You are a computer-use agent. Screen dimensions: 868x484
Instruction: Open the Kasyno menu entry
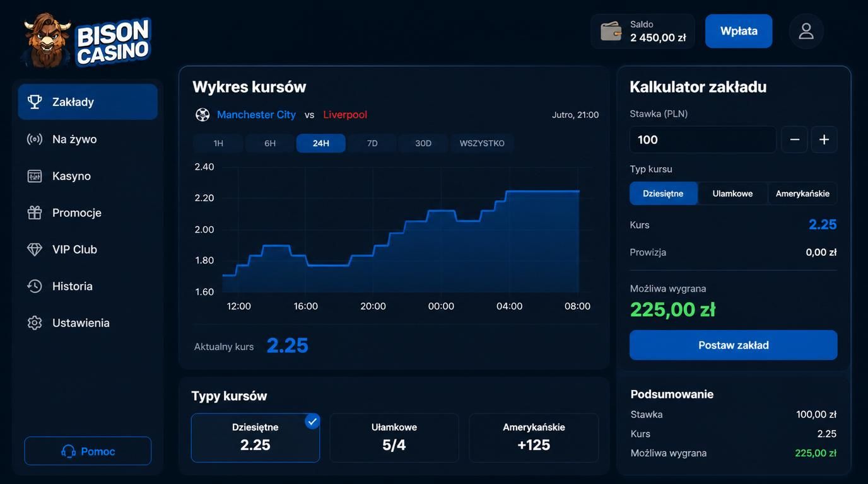pyautogui.click(x=88, y=176)
